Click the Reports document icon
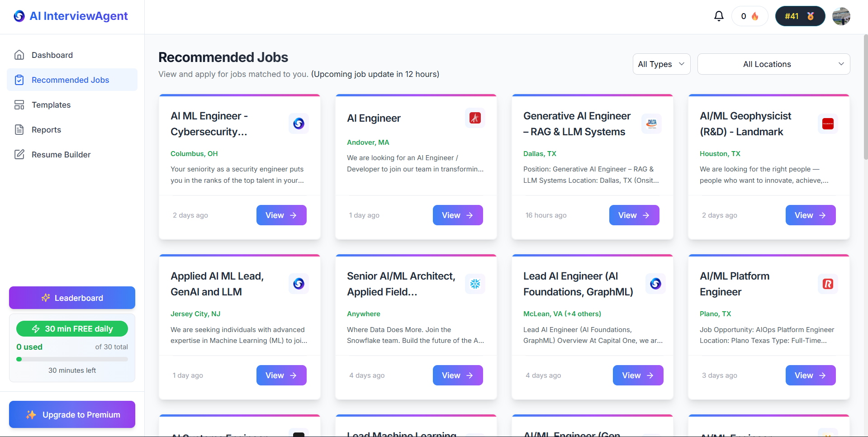This screenshot has width=868, height=437. tap(19, 130)
